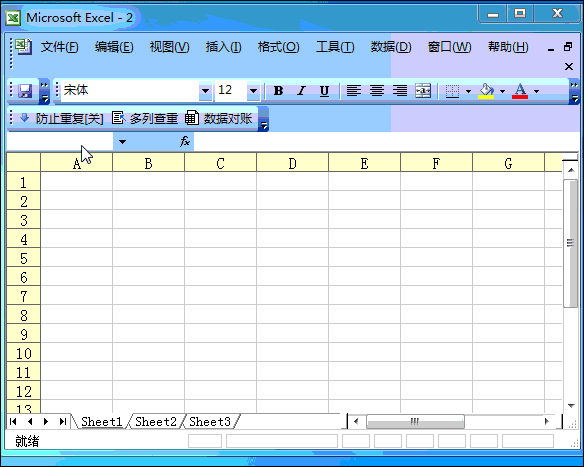Restore the workbook document window
Screen dimensions: 584x467
(568, 47)
